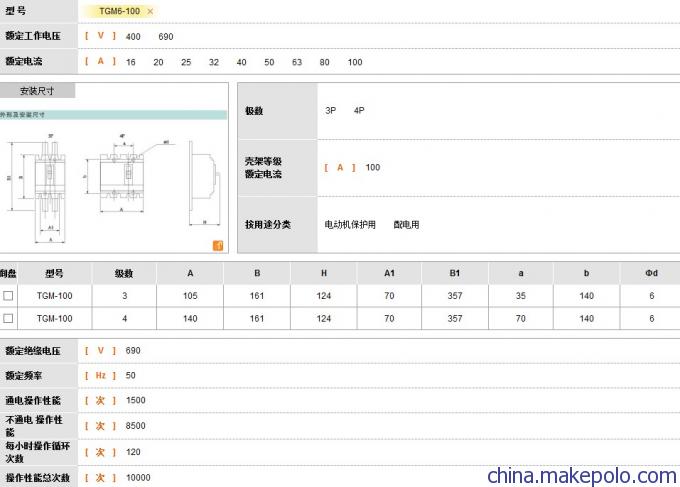The image size is (680, 487).
Task: Click rated frequency value 50
Action: tap(130, 376)
